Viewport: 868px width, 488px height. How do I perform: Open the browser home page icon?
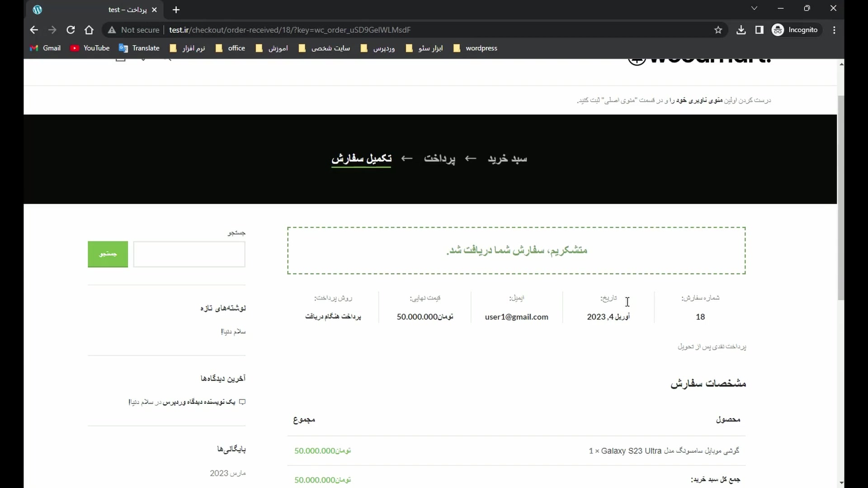pyautogui.click(x=89, y=30)
